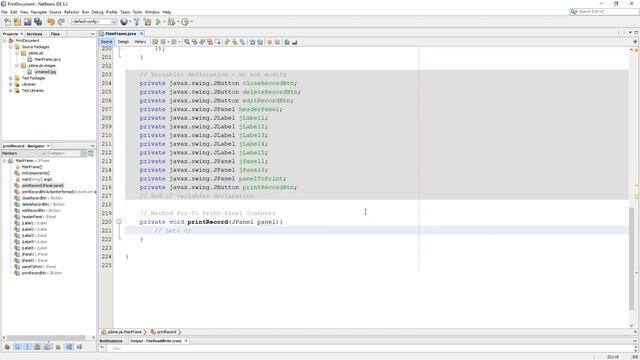Click the Navigator horizontal scrollbar
This screenshot has width=640, height=360.
(46, 338)
